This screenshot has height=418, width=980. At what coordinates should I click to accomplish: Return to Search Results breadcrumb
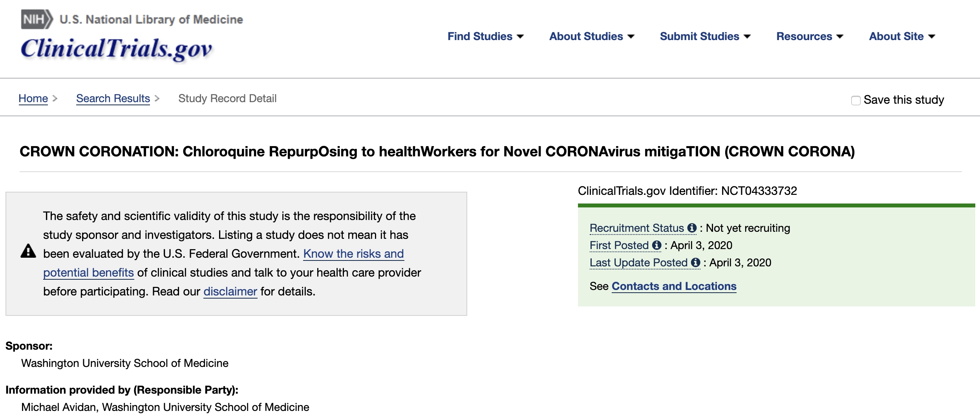[x=113, y=98]
